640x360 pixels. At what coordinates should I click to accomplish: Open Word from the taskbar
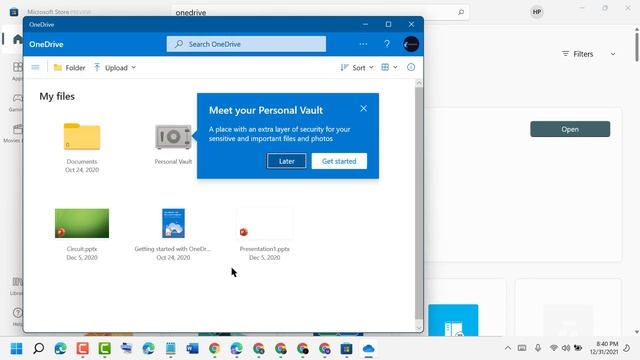(192, 349)
